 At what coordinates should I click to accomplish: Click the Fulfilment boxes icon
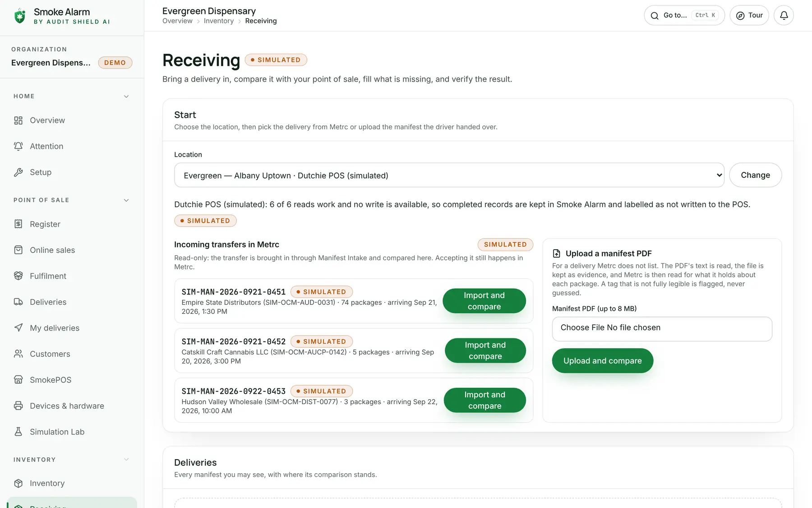coord(18,276)
